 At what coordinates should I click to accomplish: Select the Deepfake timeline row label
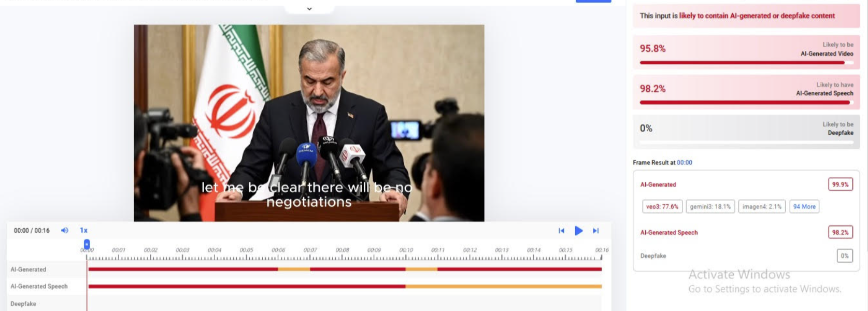[x=23, y=304]
